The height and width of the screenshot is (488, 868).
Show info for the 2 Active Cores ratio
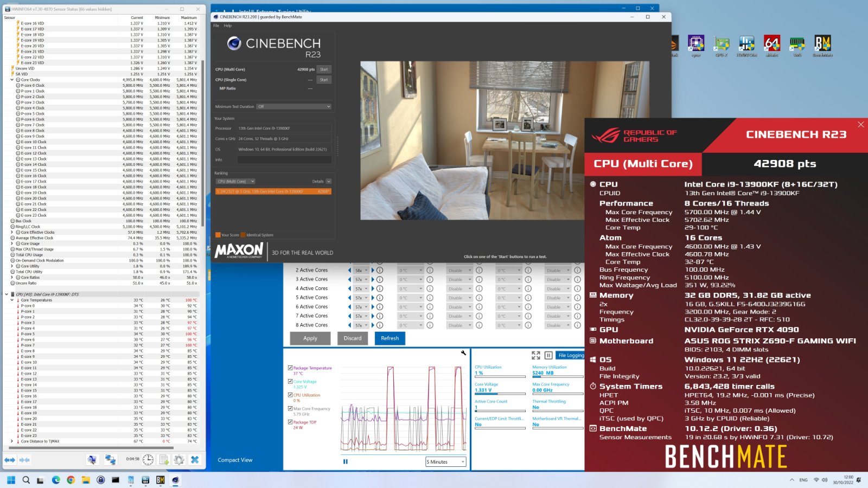(x=380, y=270)
